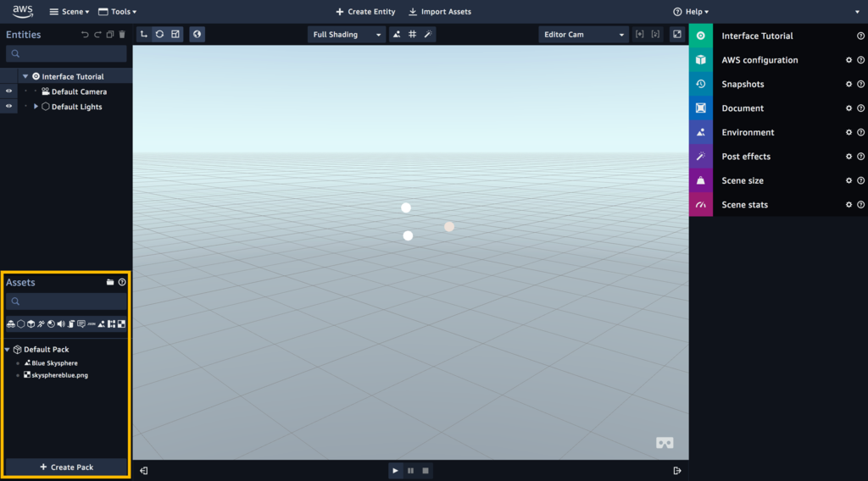868x481 pixels.
Task: Click the Create Pack button
Action: pyautogui.click(x=66, y=467)
